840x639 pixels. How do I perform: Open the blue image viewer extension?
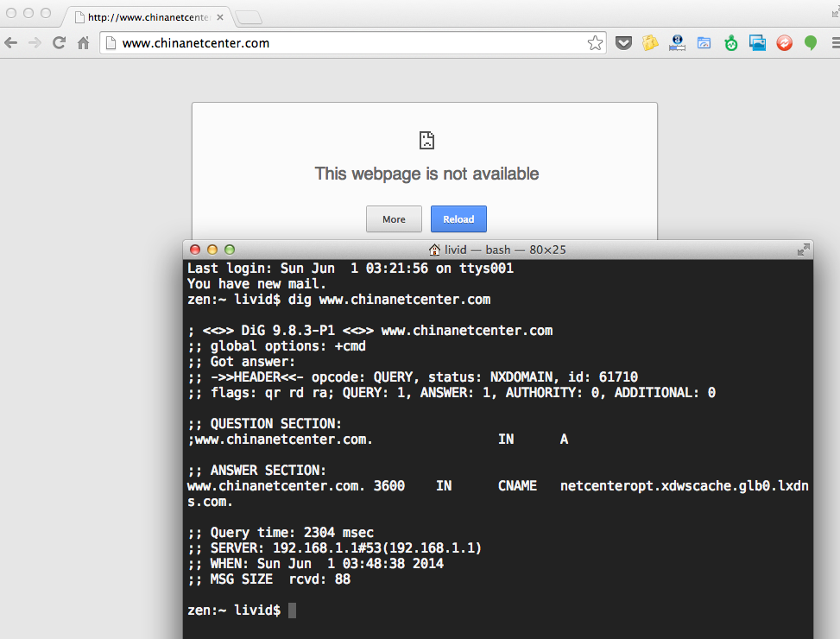pyautogui.click(x=757, y=43)
